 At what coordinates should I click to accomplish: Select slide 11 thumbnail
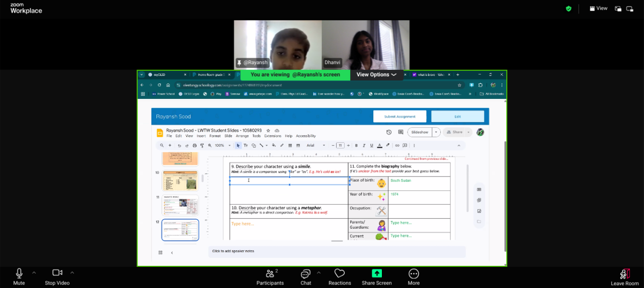click(180, 205)
